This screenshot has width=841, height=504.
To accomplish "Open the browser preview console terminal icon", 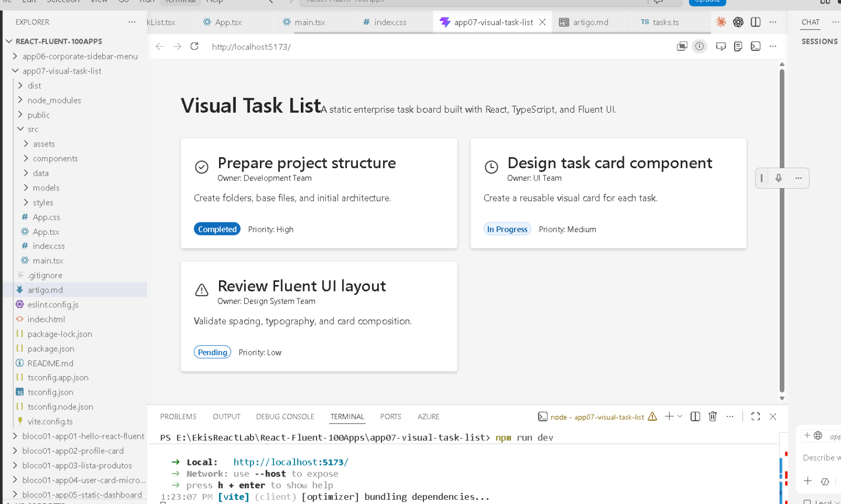I will 756,46.
